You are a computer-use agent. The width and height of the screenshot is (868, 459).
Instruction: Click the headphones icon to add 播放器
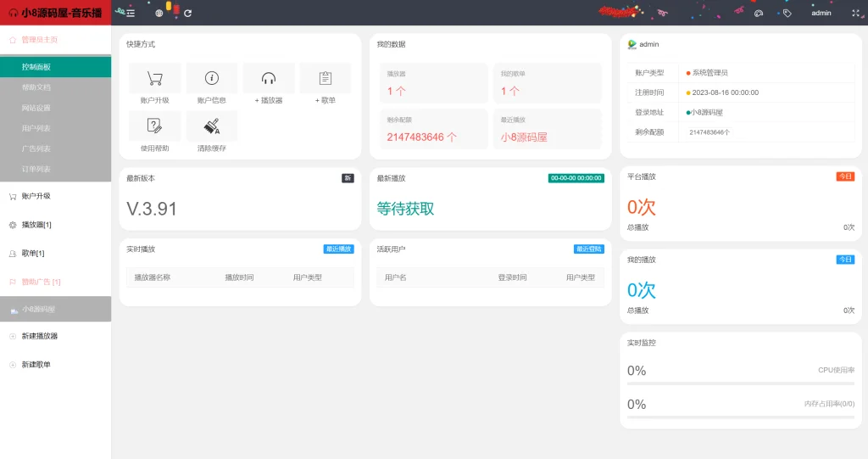click(x=269, y=78)
